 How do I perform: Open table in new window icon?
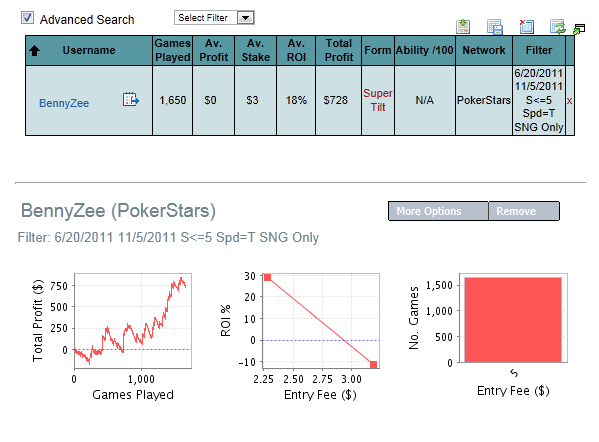(579, 29)
